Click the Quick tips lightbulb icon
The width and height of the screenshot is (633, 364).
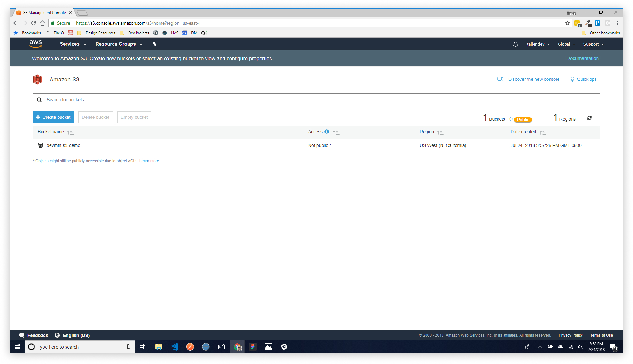572,79
